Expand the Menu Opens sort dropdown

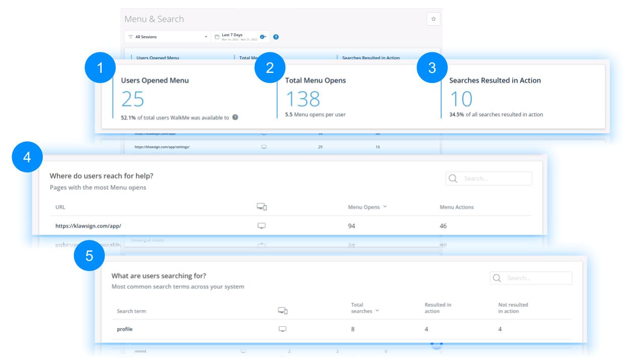[385, 207]
